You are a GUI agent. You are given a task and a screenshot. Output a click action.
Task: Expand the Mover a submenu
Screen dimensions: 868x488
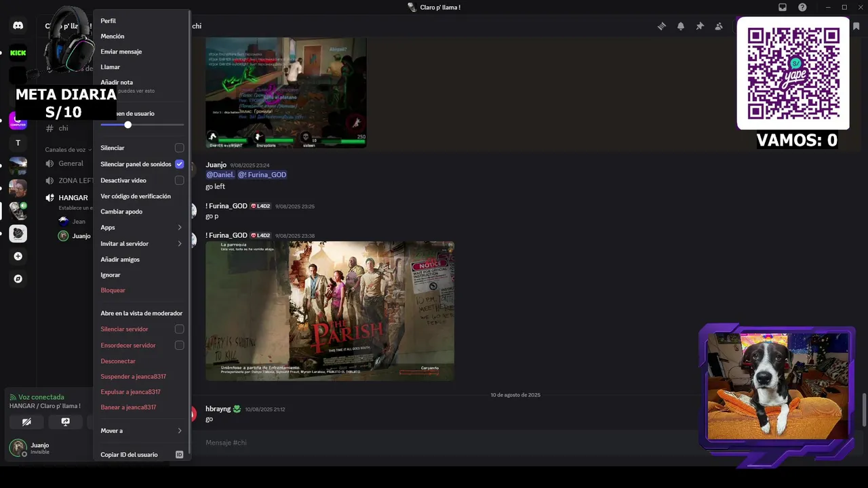(x=141, y=430)
